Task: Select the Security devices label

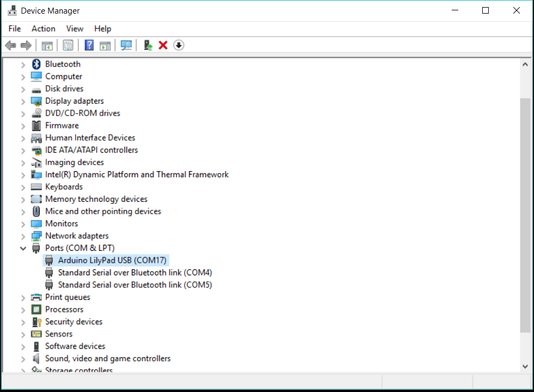Action: 74,322
